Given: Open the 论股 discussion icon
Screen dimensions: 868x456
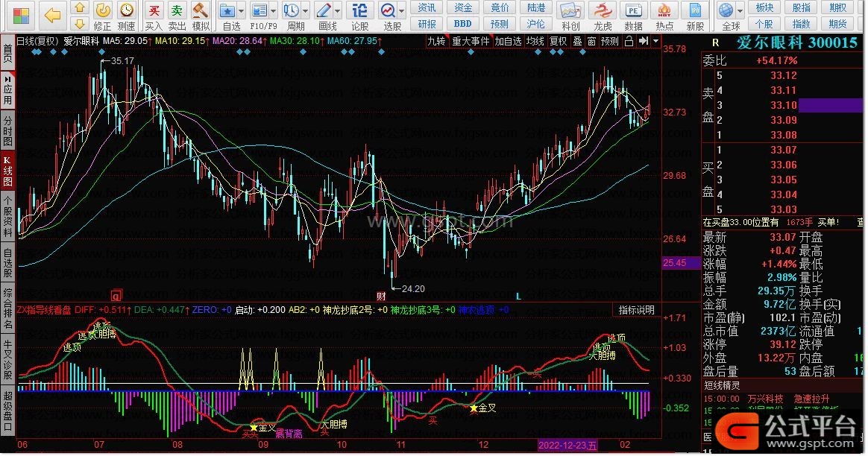Looking at the screenshot, I should [360, 10].
